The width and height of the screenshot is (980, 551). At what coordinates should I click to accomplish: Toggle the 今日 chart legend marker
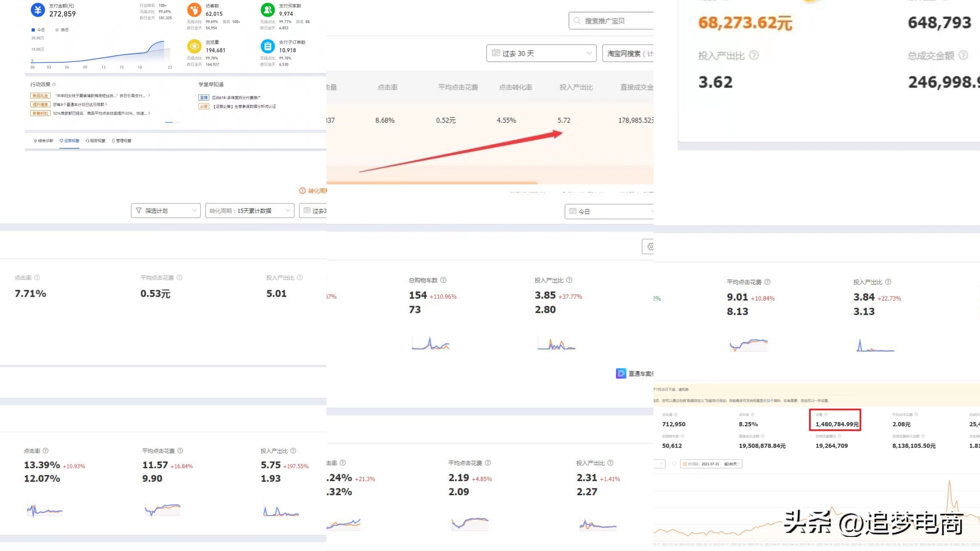(33, 30)
